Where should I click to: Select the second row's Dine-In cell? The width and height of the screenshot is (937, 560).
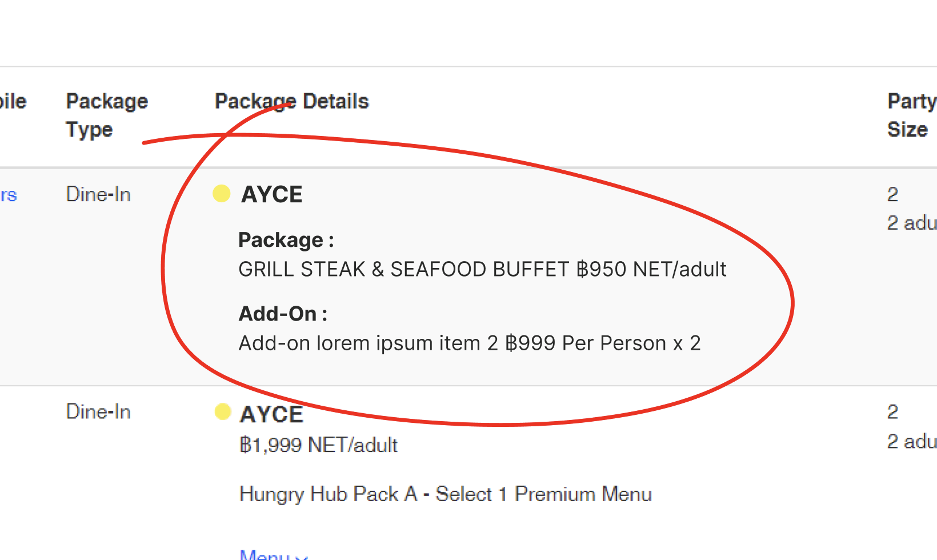(x=98, y=411)
